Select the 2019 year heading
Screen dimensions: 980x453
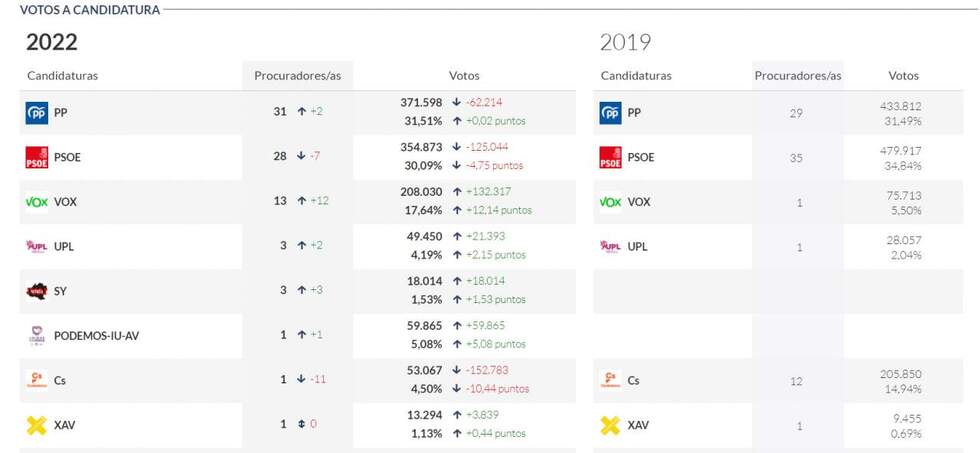tap(625, 42)
